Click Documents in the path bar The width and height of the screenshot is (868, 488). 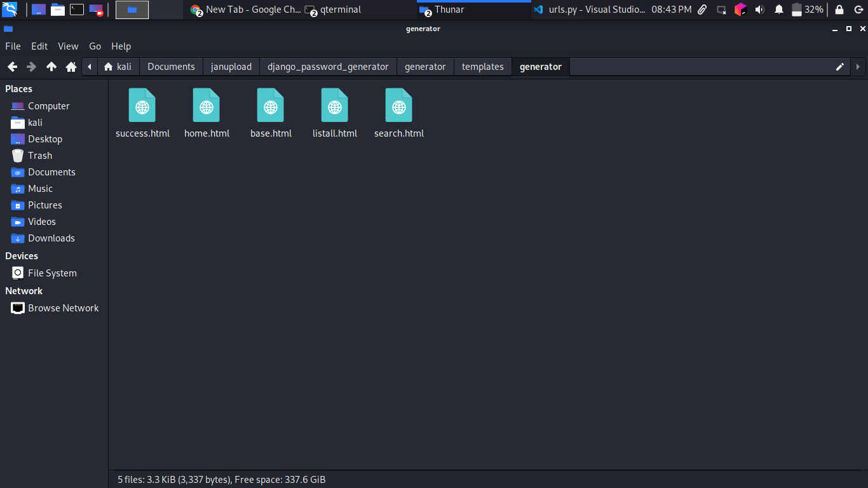tap(171, 67)
